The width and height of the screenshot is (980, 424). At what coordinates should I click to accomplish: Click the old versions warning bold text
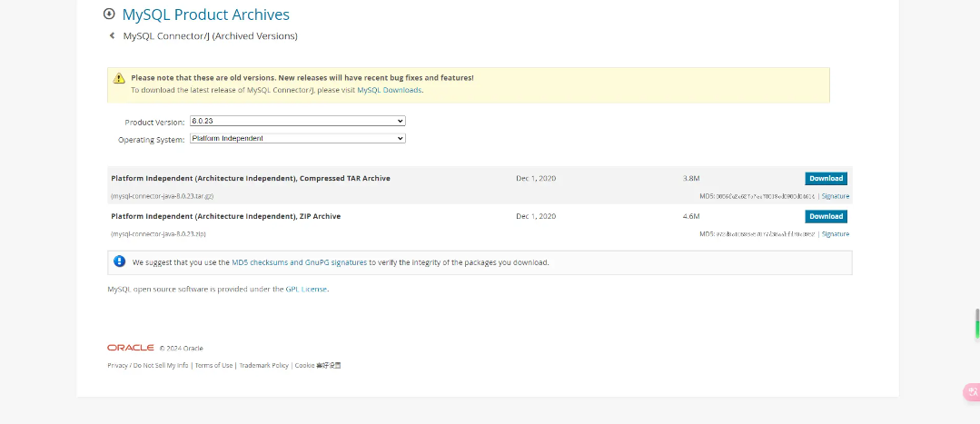pyautogui.click(x=302, y=78)
